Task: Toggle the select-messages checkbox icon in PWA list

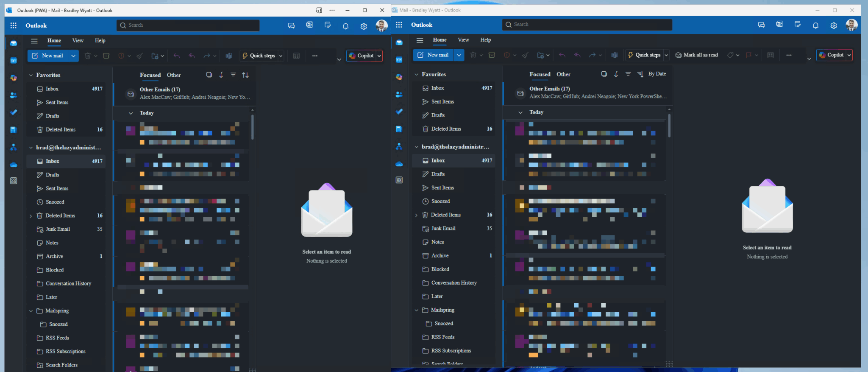Action: point(209,75)
